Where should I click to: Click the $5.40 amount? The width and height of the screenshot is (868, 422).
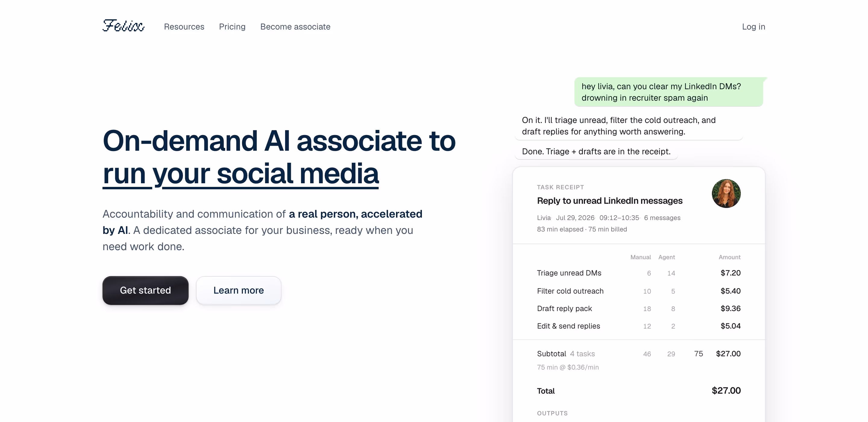731,291
